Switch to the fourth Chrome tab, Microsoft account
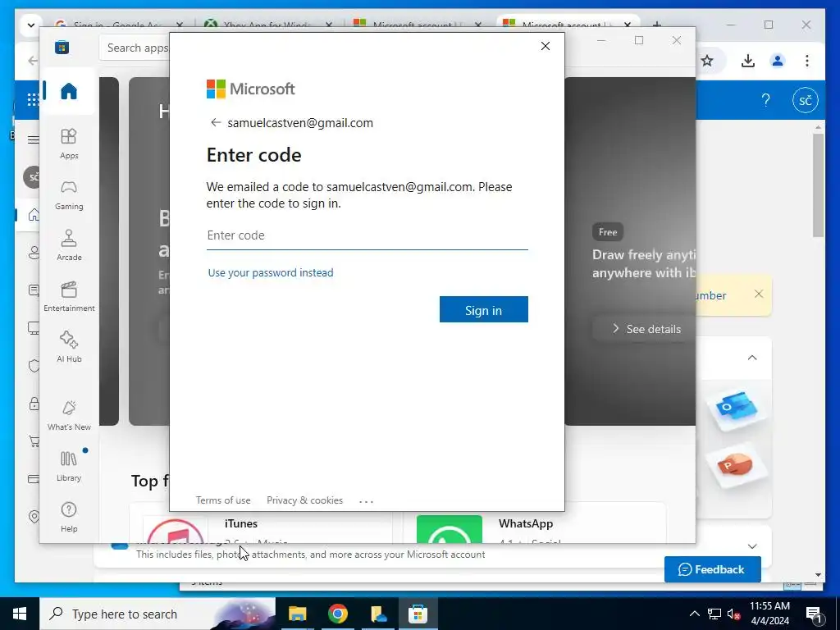This screenshot has width=840, height=630. 566,25
